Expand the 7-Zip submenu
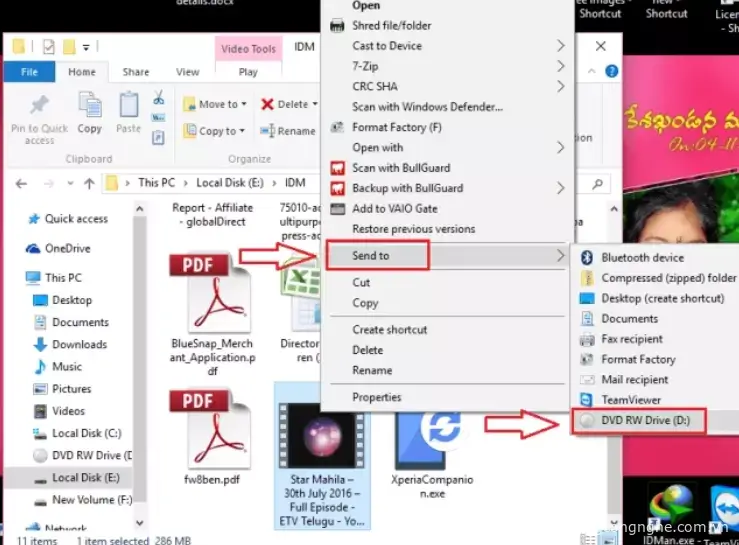 [x=561, y=66]
